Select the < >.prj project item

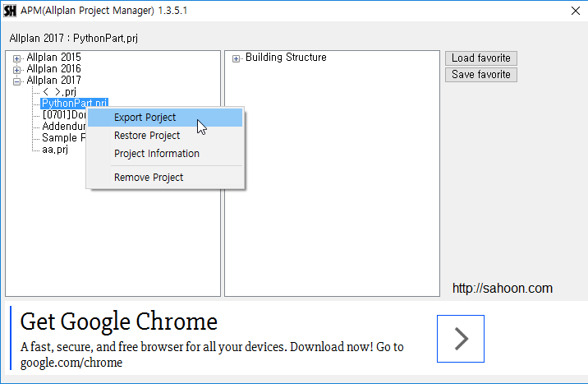(58, 92)
